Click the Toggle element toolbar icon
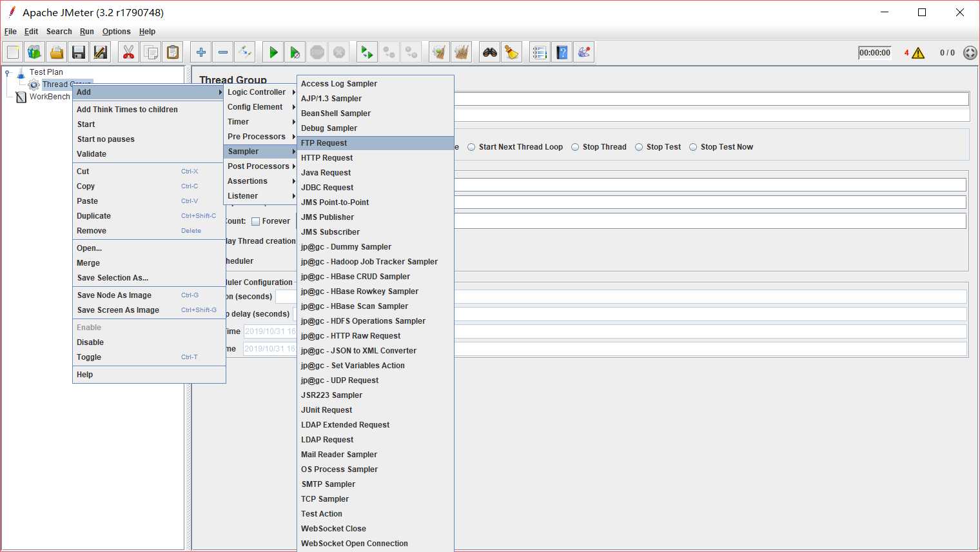This screenshot has width=980, height=552. pos(244,52)
